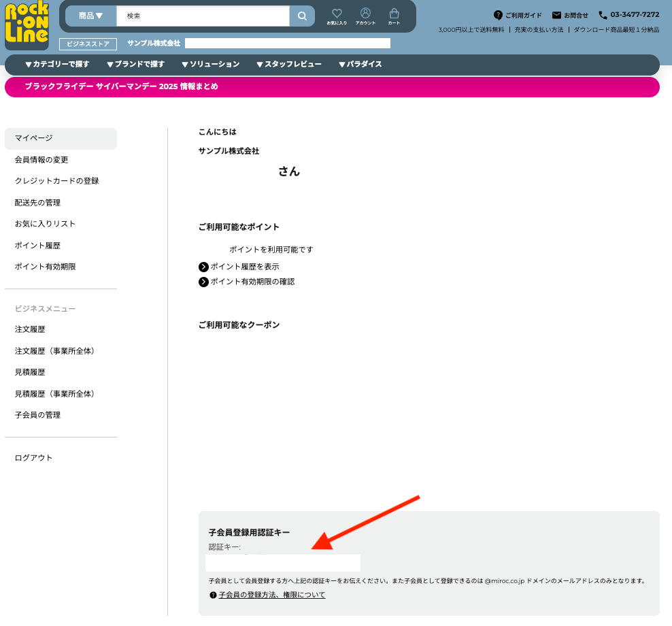
Task: Click the Rock oN Line logo
Action: (27, 25)
